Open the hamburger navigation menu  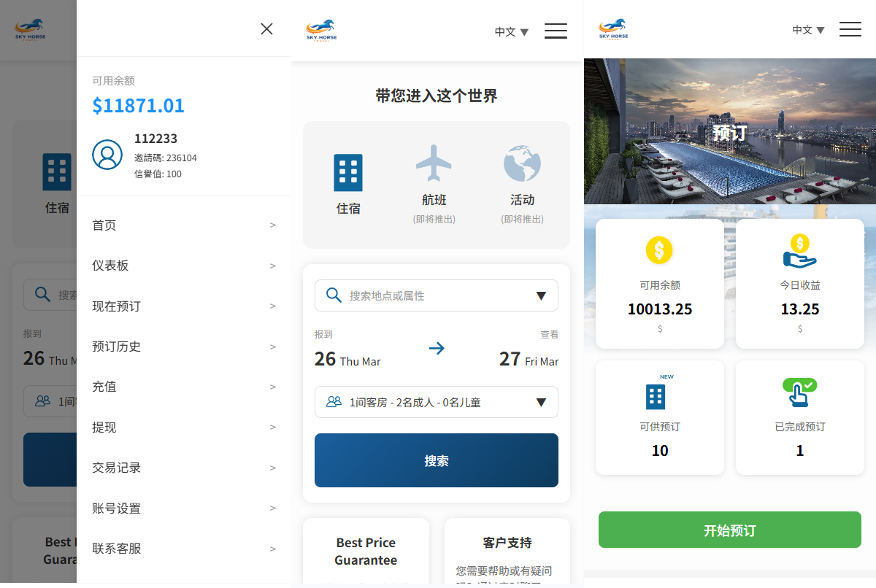556,31
